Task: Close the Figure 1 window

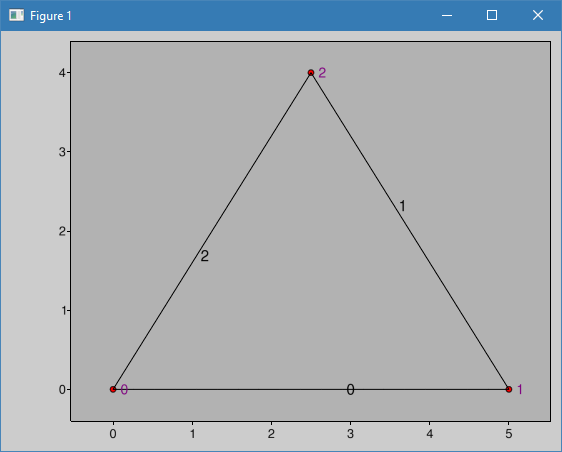Action: (x=538, y=15)
